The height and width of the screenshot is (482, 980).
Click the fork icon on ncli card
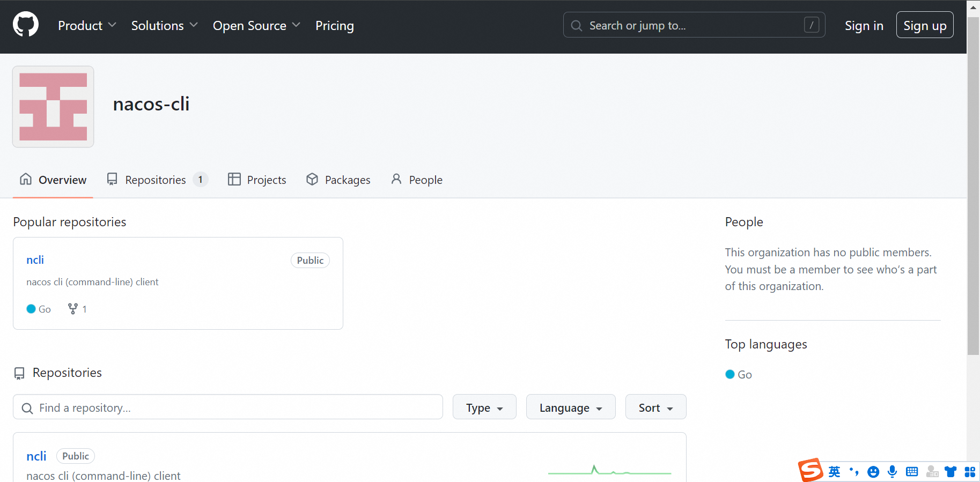pos(73,309)
